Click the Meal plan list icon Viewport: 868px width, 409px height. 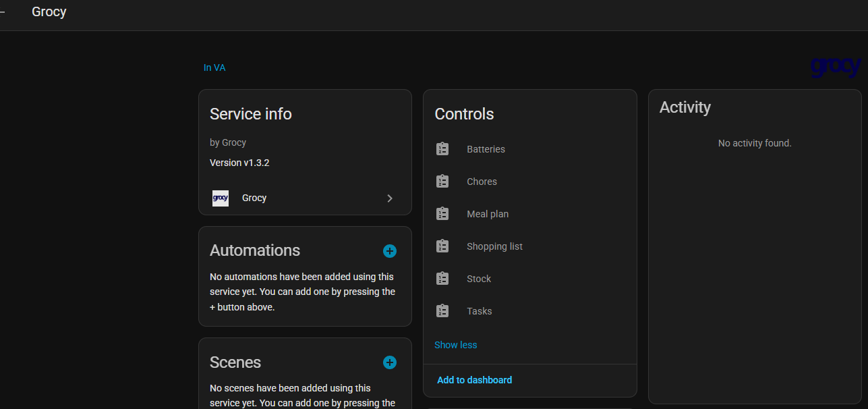click(442, 214)
